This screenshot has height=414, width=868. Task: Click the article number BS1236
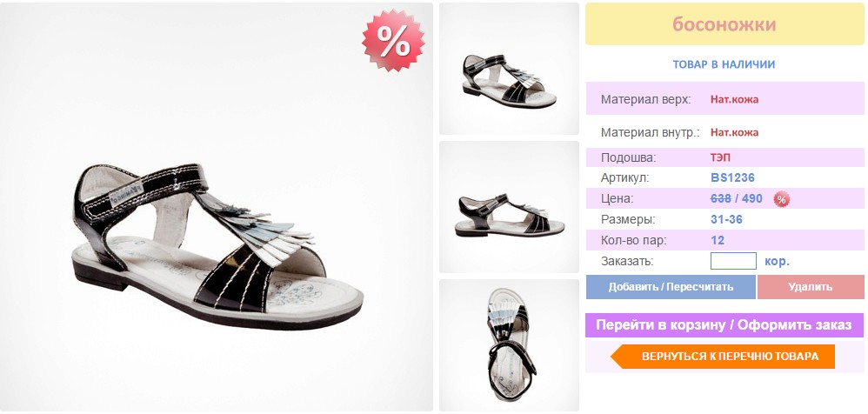pyautogui.click(x=732, y=178)
